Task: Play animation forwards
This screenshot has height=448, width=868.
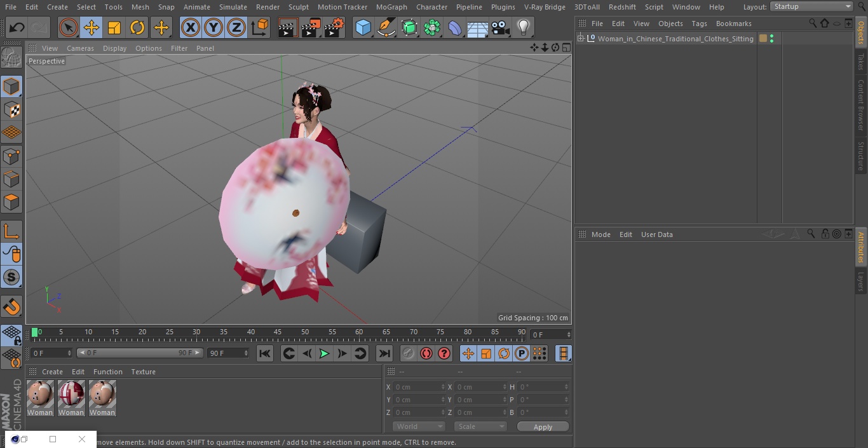Action: coord(324,353)
